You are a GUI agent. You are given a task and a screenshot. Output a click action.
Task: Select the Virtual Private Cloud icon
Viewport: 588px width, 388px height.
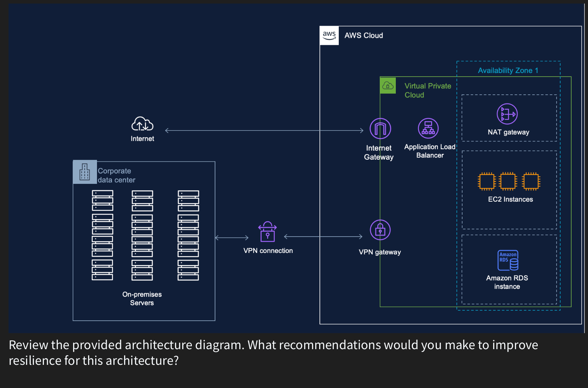click(x=388, y=86)
